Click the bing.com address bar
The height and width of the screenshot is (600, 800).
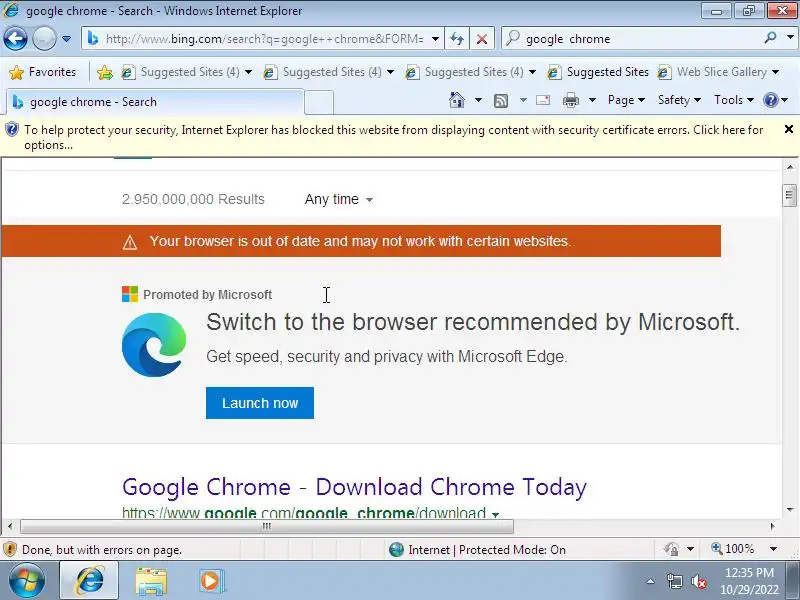click(263, 39)
